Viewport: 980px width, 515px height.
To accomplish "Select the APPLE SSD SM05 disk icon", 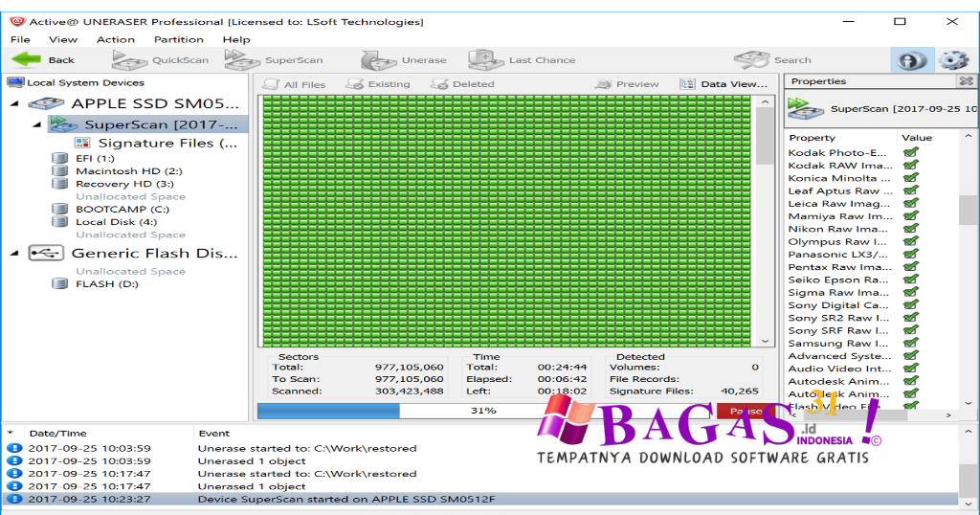I will (46, 103).
